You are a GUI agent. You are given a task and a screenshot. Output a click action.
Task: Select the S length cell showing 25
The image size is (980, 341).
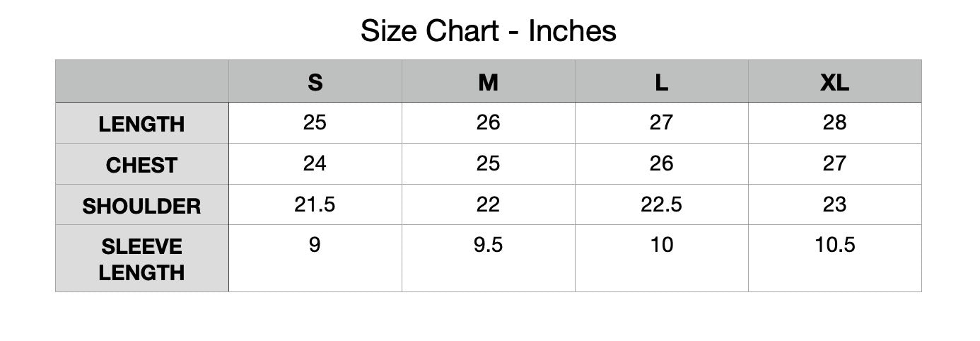(x=315, y=122)
